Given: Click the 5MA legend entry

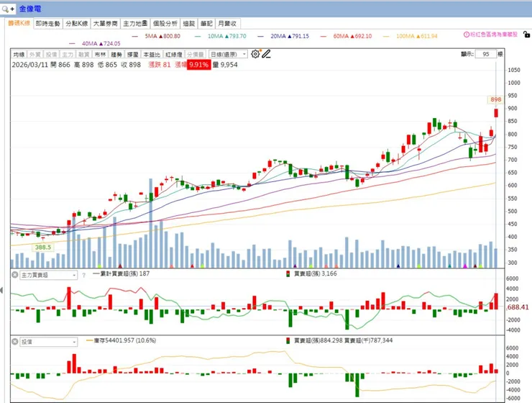Looking at the screenshot, I should pyautogui.click(x=156, y=36).
